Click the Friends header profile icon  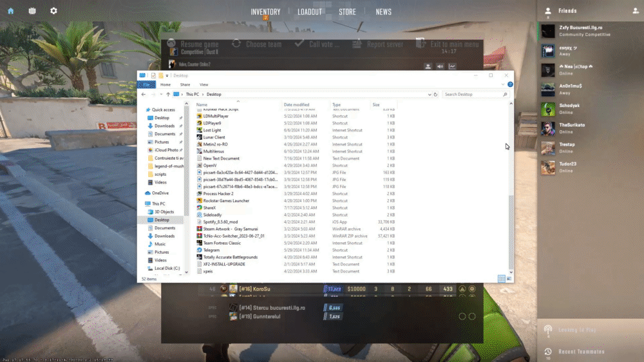[x=548, y=11]
